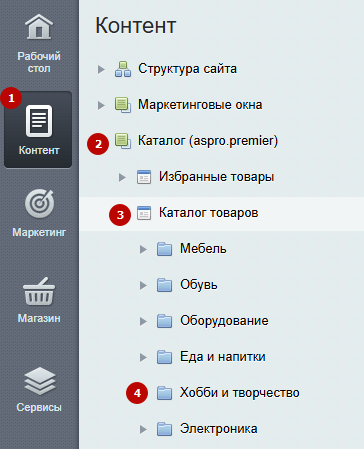Click the Еда и напитки folder icon
This screenshot has height=449, width=364.
[164, 357]
